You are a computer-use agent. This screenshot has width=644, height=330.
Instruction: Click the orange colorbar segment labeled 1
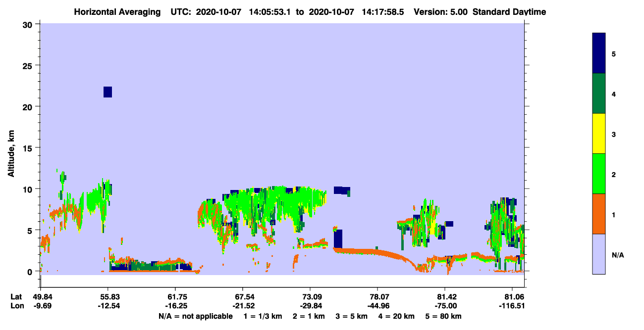point(599,214)
